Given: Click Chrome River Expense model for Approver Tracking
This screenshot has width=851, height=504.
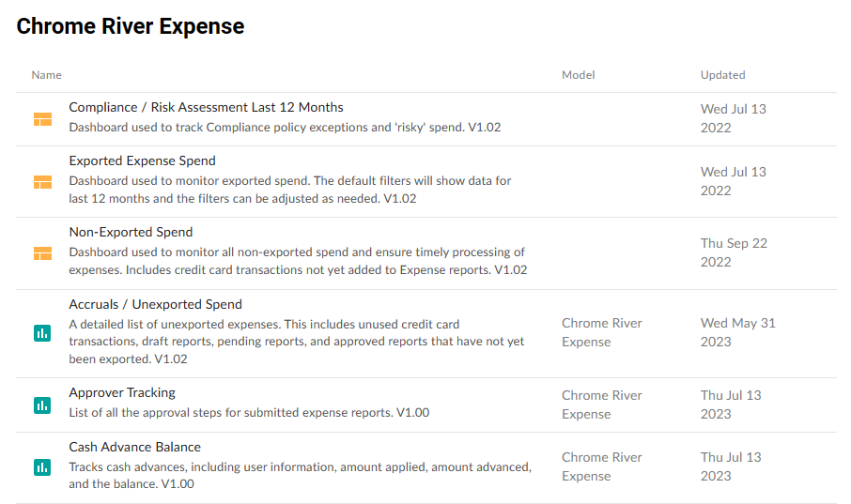Looking at the screenshot, I should point(601,405).
